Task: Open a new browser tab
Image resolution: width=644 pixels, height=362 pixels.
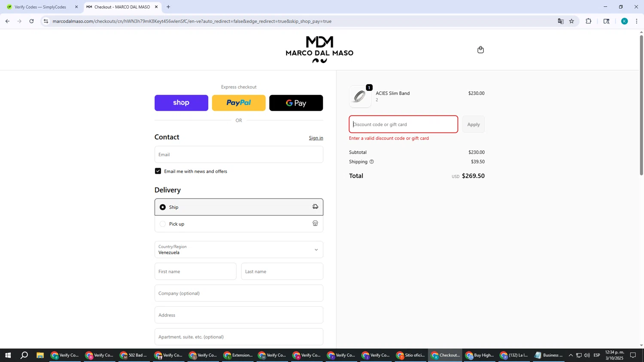Action: click(x=168, y=7)
